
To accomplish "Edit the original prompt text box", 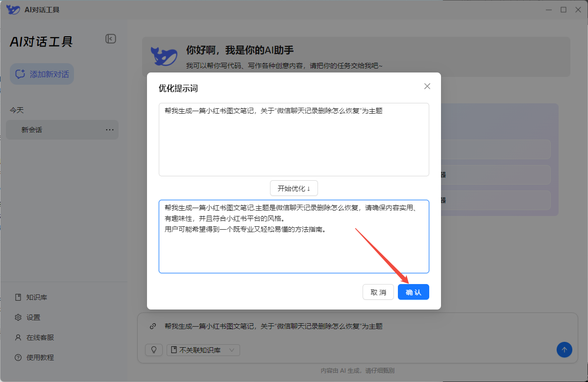I will tap(294, 140).
